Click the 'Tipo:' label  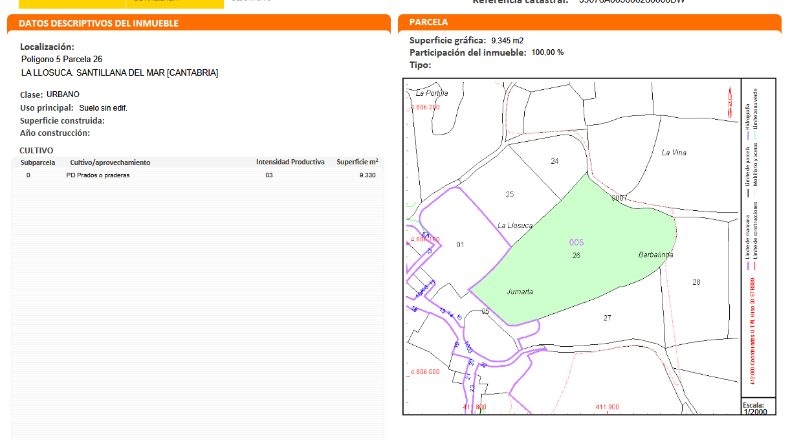point(420,65)
